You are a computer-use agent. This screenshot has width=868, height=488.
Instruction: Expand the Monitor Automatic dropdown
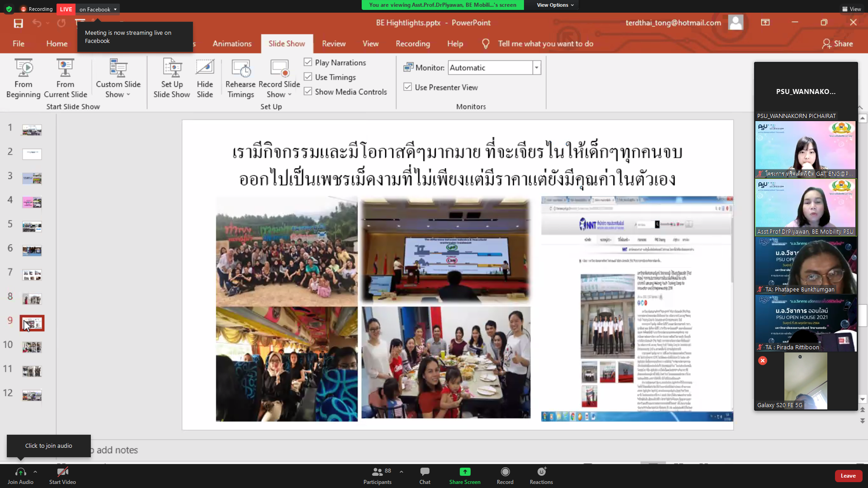pos(537,68)
